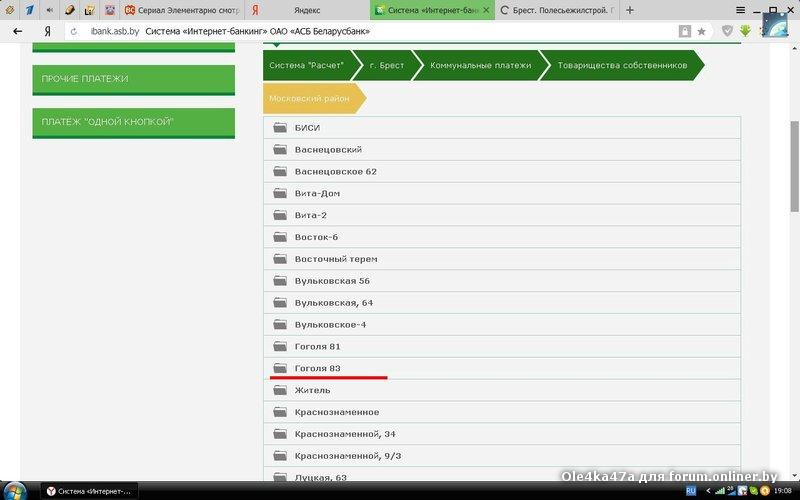800x500 pixels.
Task: Open the fifth pinned tab with yellow icon
Action: pos(89,10)
